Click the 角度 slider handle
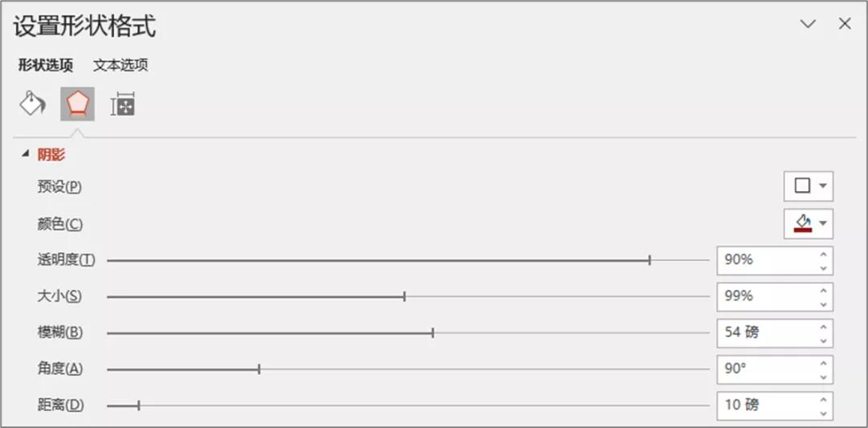This screenshot has height=428, width=868. pyautogui.click(x=259, y=369)
